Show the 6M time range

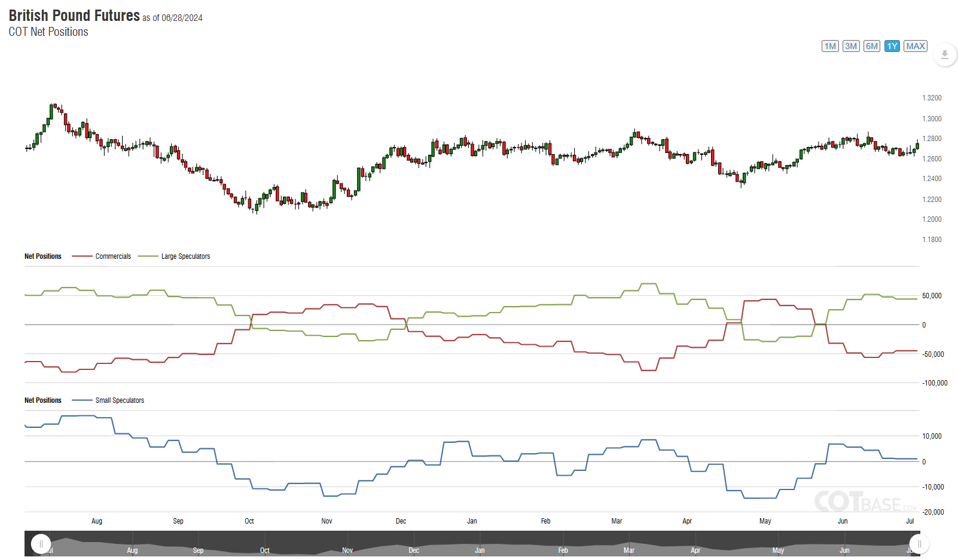[x=872, y=46]
